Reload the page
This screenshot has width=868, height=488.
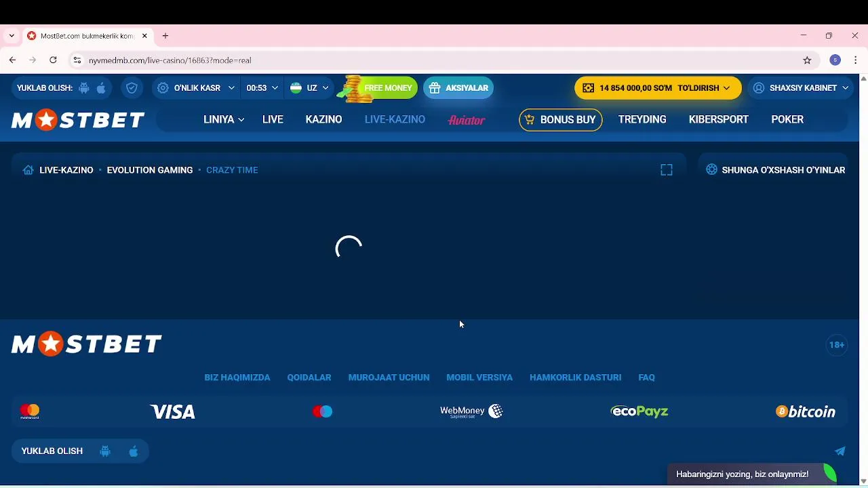point(53,60)
